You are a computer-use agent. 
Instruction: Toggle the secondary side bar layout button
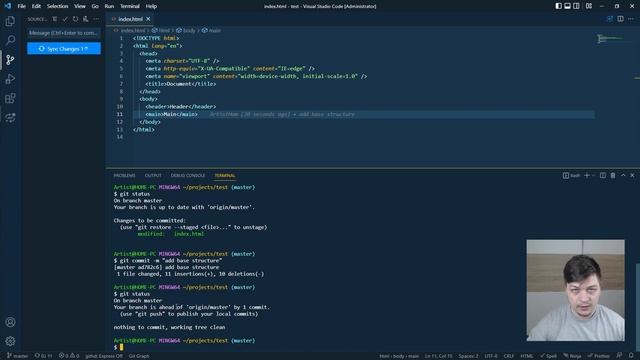pos(576,6)
